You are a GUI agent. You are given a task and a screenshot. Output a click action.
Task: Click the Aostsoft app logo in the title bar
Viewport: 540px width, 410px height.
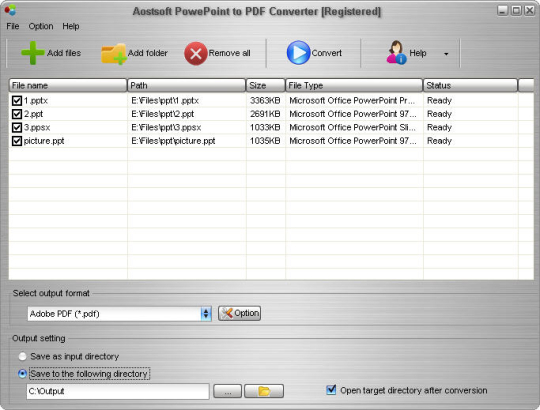[10, 10]
